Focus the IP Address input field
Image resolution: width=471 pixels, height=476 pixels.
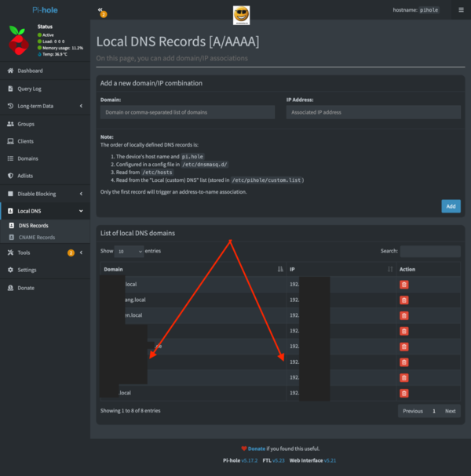click(374, 112)
